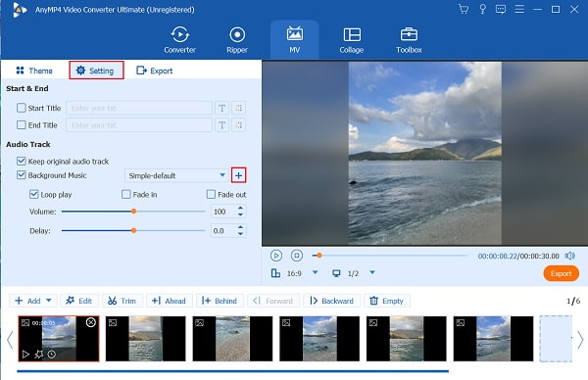Click the timeline left scroll arrow
Viewport: 588px width, 380px height.
tap(10, 340)
